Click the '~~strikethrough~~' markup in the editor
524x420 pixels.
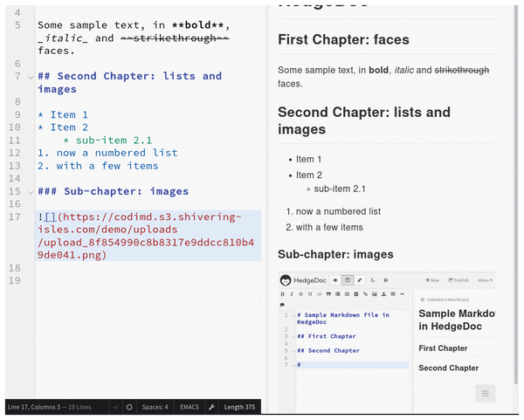tap(175, 38)
